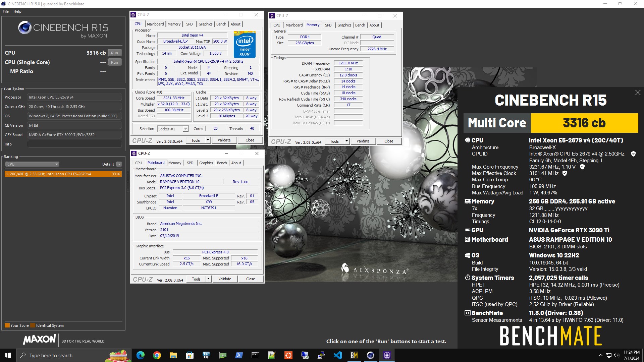Open the Help menu in Cinebench
644x362 pixels.
point(17,11)
